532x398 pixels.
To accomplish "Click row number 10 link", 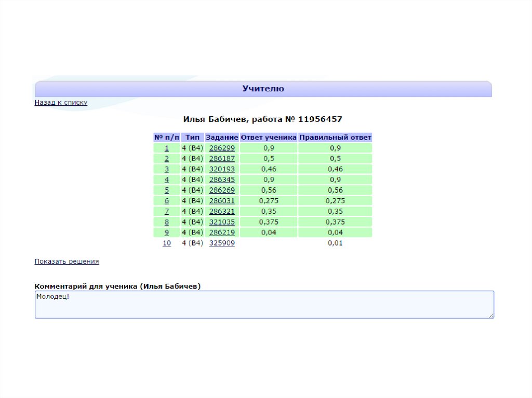I will (x=167, y=243).
